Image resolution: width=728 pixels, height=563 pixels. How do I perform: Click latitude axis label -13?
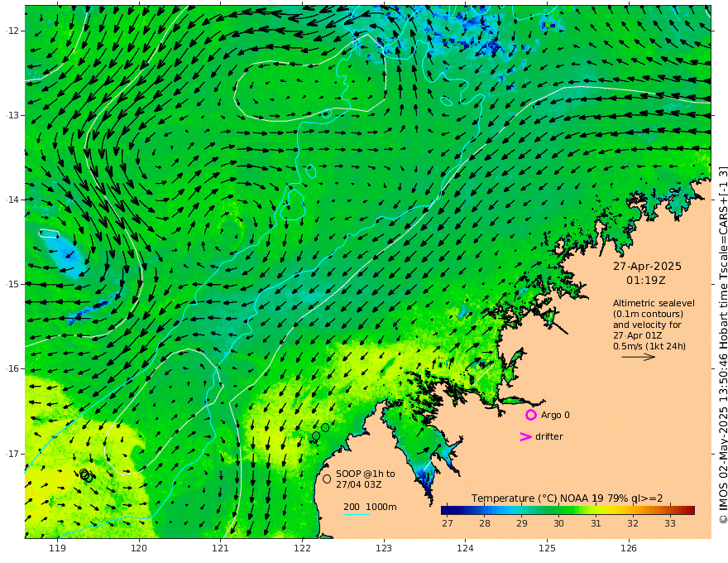12,115
